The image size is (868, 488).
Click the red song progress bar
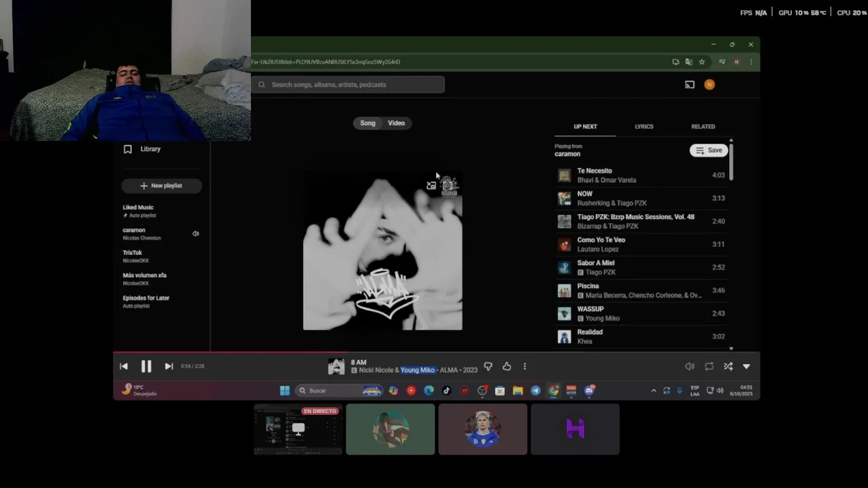pyautogui.click(x=231, y=352)
